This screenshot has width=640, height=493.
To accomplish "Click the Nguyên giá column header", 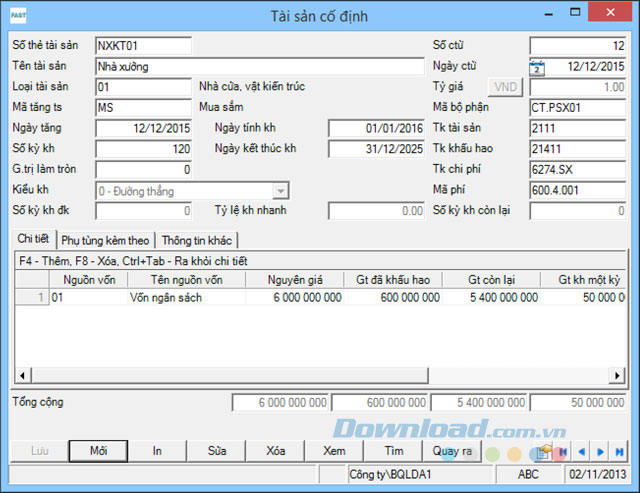I will pyautogui.click(x=295, y=280).
